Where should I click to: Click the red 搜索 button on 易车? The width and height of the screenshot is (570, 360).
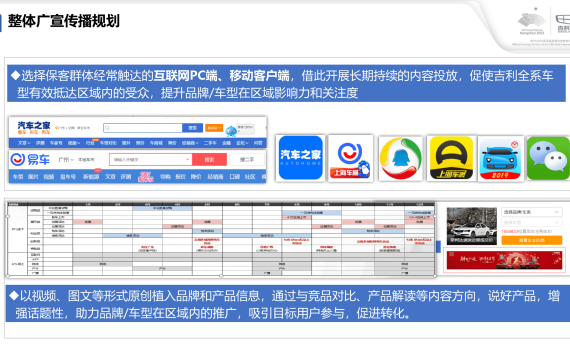click(209, 159)
